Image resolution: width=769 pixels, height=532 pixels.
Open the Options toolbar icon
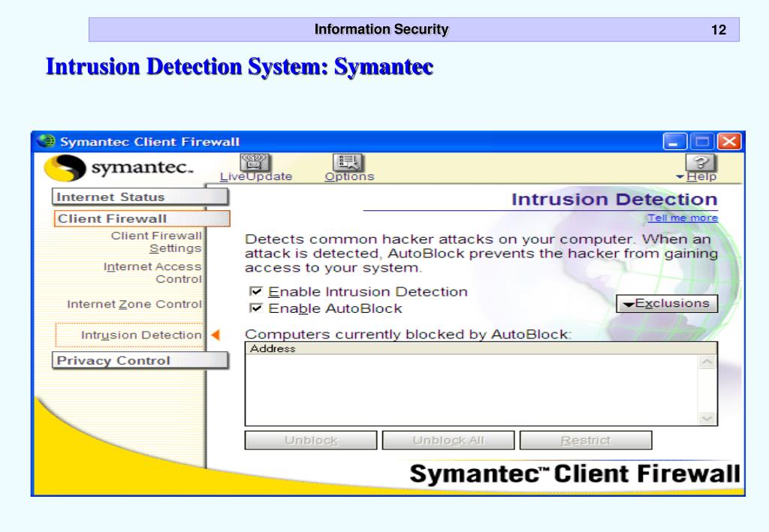click(x=347, y=163)
